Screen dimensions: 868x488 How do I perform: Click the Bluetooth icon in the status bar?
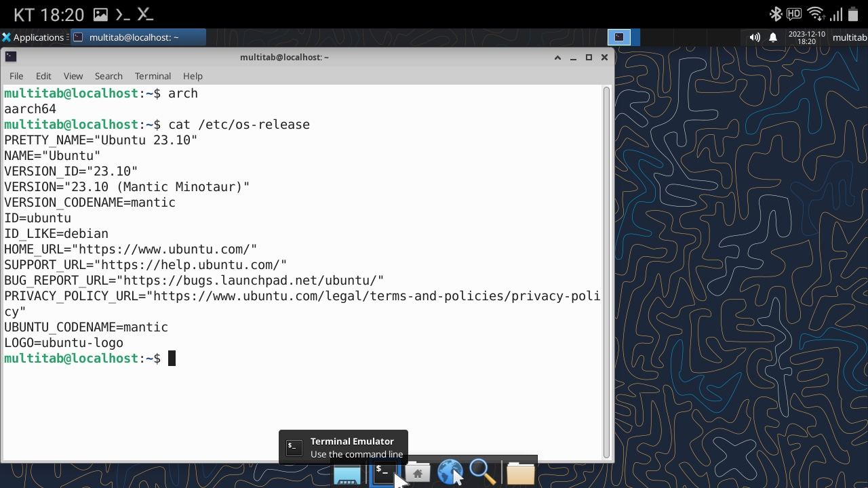pyautogui.click(x=775, y=14)
